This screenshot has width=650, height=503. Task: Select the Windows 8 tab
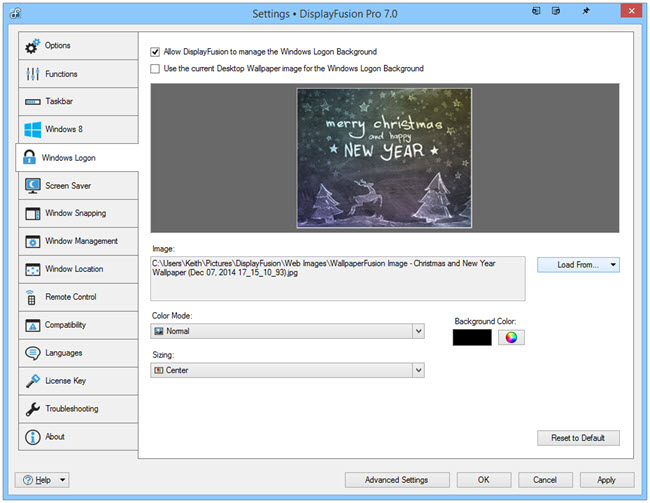[x=78, y=129]
